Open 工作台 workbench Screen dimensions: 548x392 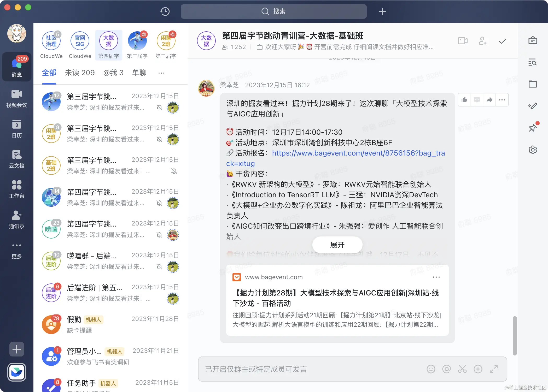17,189
